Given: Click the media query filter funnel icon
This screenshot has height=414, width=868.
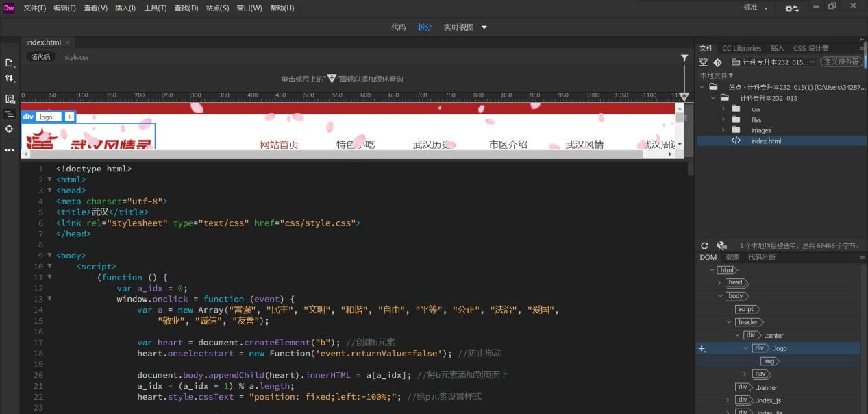Looking at the screenshot, I should (684, 58).
